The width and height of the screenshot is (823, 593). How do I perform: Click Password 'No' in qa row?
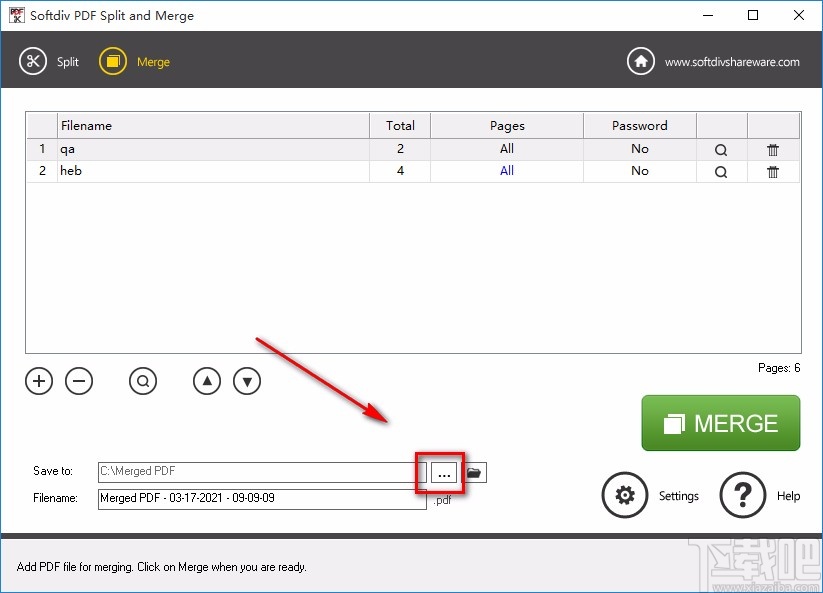[x=640, y=149]
